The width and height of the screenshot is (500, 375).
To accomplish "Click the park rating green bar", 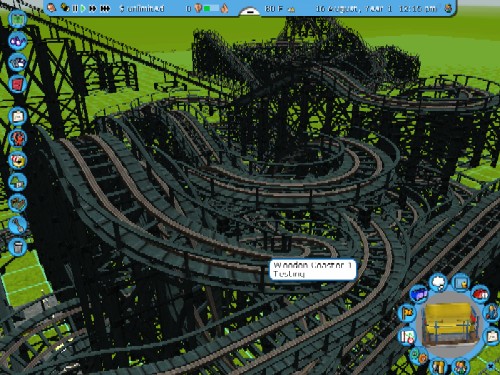I will pyautogui.click(x=211, y=8).
